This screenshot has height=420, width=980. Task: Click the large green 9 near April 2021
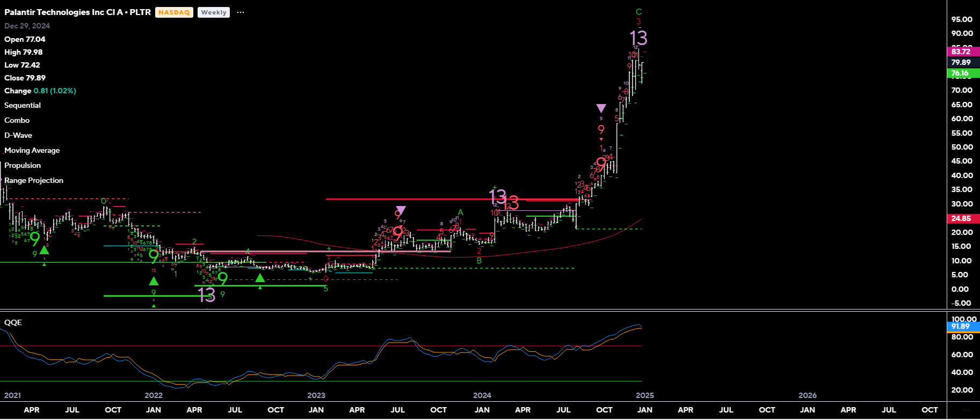35,238
